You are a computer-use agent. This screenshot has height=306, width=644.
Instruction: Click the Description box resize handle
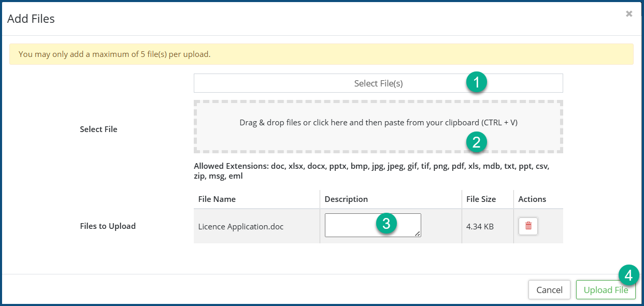coord(418,234)
